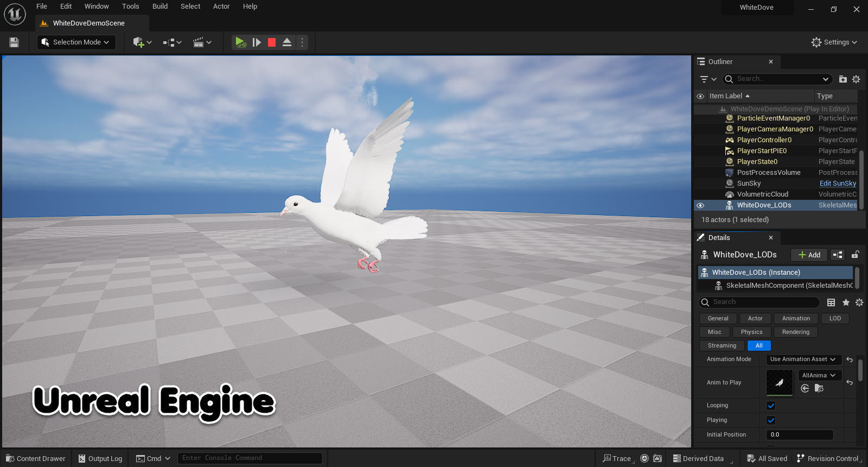
Task: Select the SunSky actor row
Action: coord(776,184)
